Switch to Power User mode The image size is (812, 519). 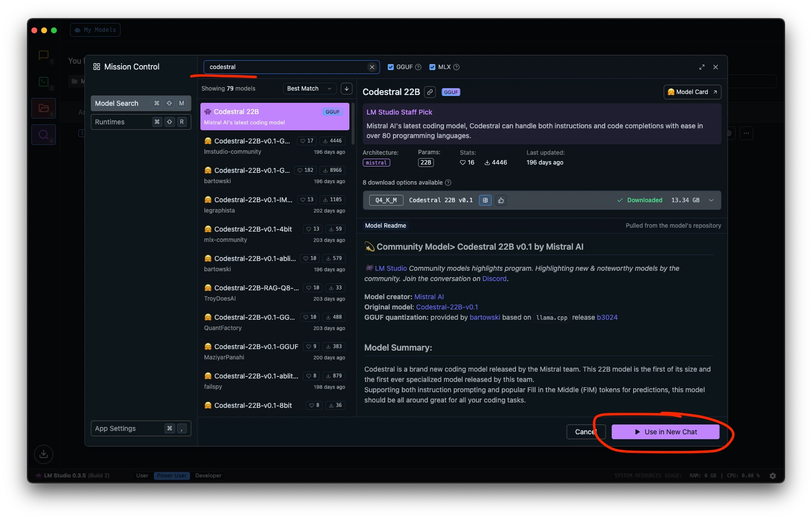click(172, 475)
